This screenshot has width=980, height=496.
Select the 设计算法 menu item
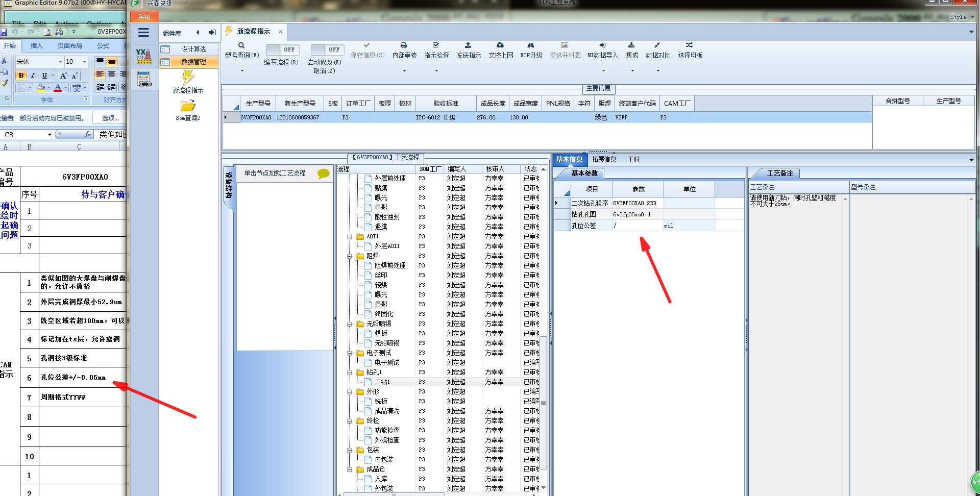tap(188, 49)
